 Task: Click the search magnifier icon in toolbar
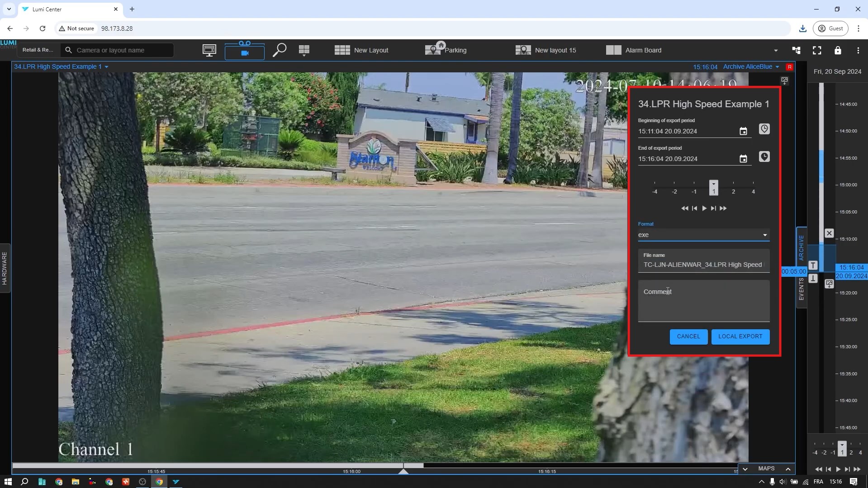(280, 50)
